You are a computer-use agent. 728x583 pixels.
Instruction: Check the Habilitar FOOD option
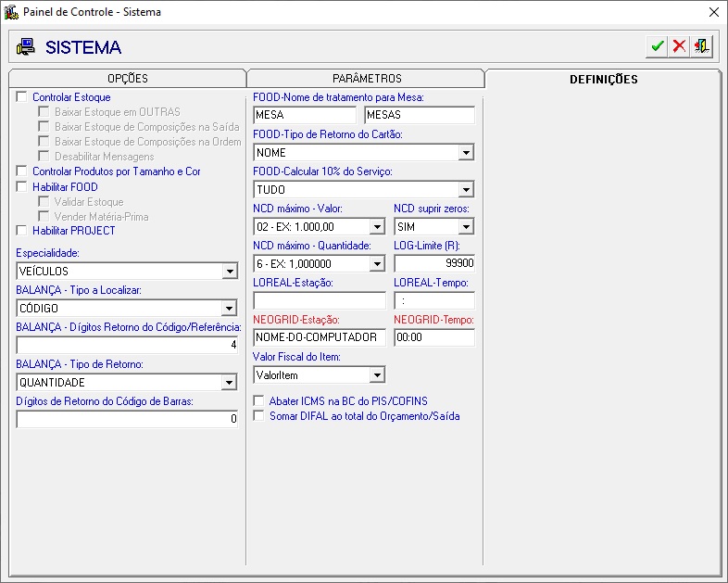pyautogui.click(x=21, y=186)
